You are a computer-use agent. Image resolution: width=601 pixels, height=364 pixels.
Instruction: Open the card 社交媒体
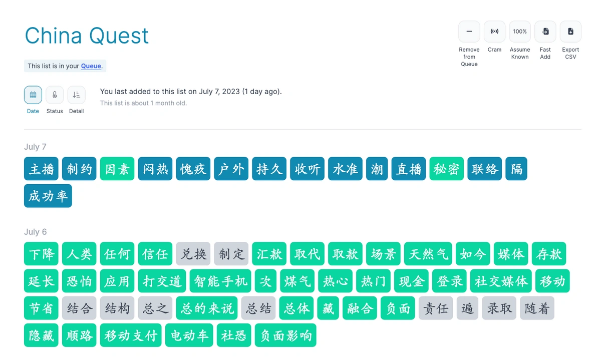(501, 281)
